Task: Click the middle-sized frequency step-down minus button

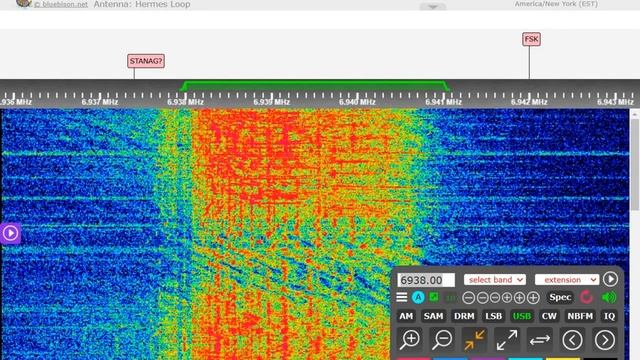Action: click(482, 298)
